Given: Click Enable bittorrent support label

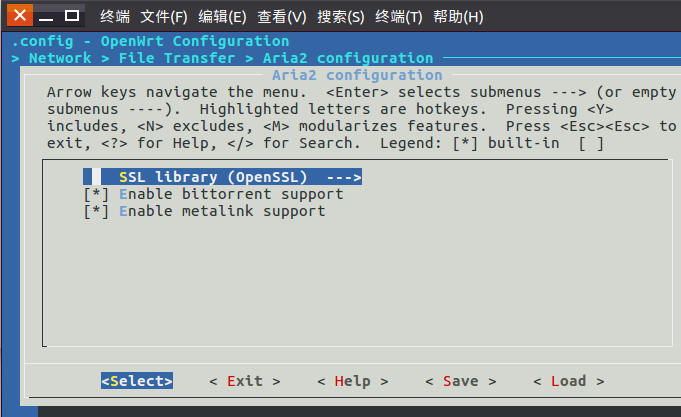Looking at the screenshot, I should (231, 194).
